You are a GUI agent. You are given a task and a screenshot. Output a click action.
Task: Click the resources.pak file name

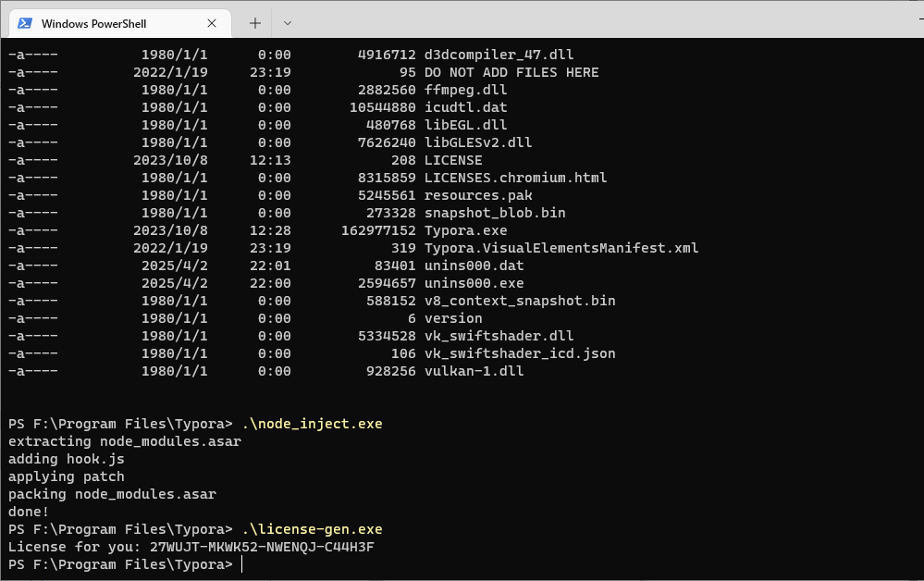point(477,195)
